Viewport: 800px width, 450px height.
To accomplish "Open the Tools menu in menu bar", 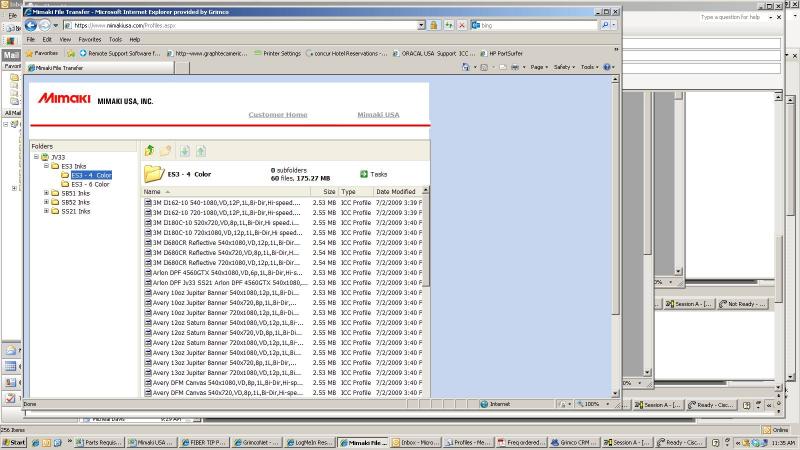I will (115, 39).
